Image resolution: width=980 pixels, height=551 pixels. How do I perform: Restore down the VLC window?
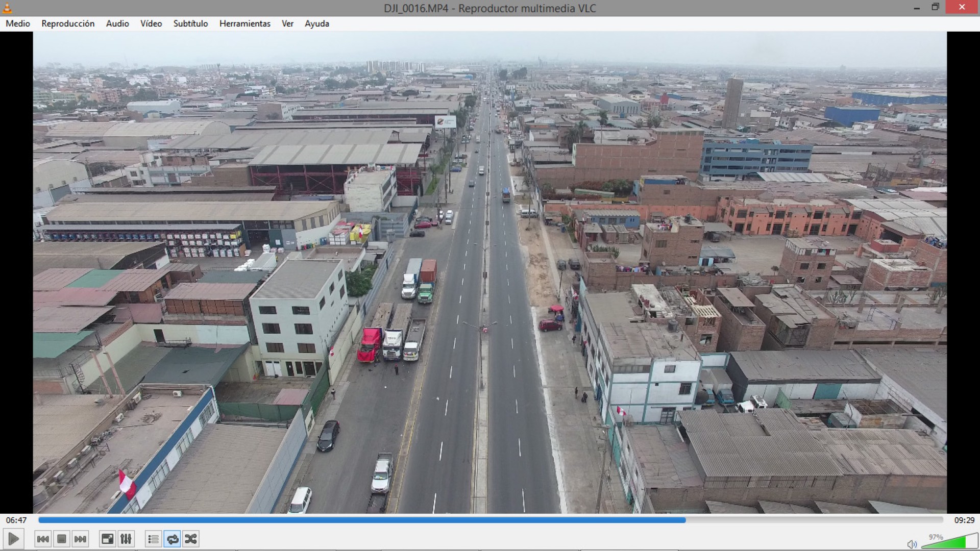[x=935, y=8]
